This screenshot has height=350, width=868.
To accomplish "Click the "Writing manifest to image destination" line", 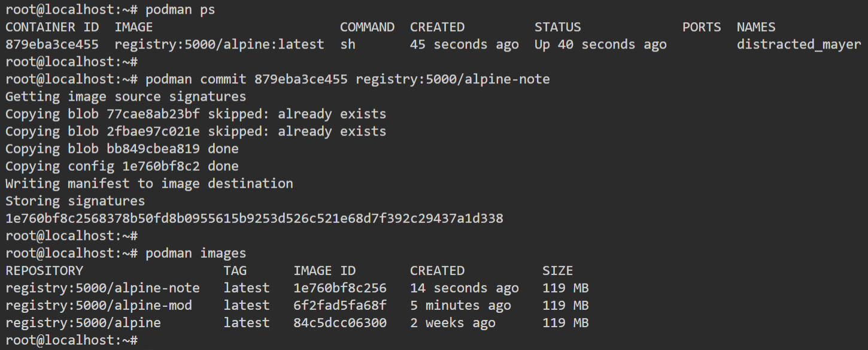I will (149, 183).
